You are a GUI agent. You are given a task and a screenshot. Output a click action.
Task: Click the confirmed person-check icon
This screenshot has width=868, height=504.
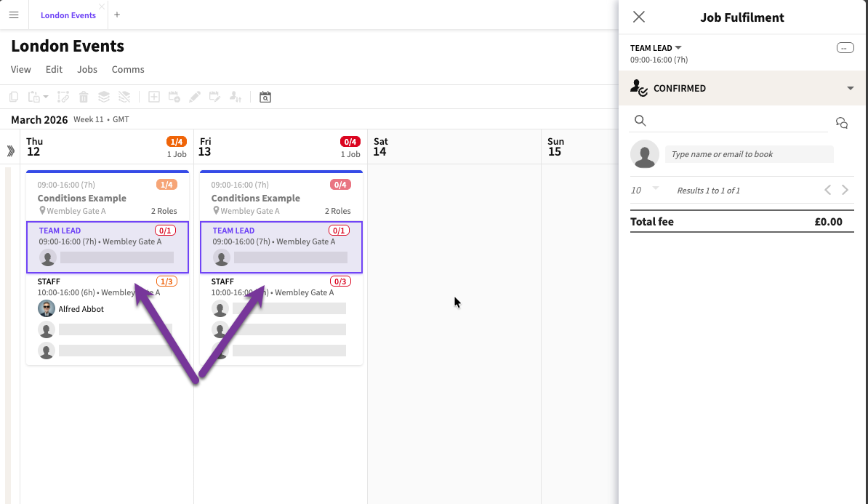(639, 88)
